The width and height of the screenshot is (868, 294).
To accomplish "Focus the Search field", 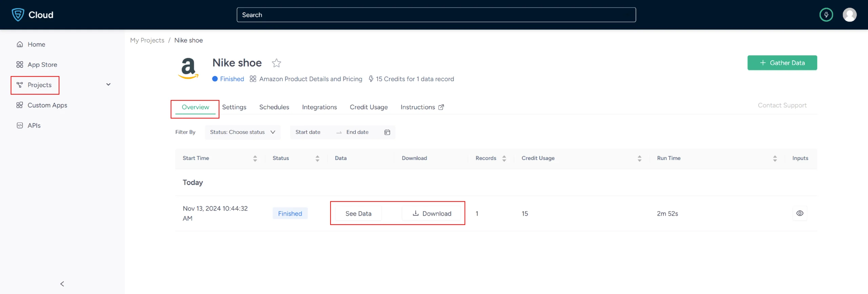I will coord(436,15).
